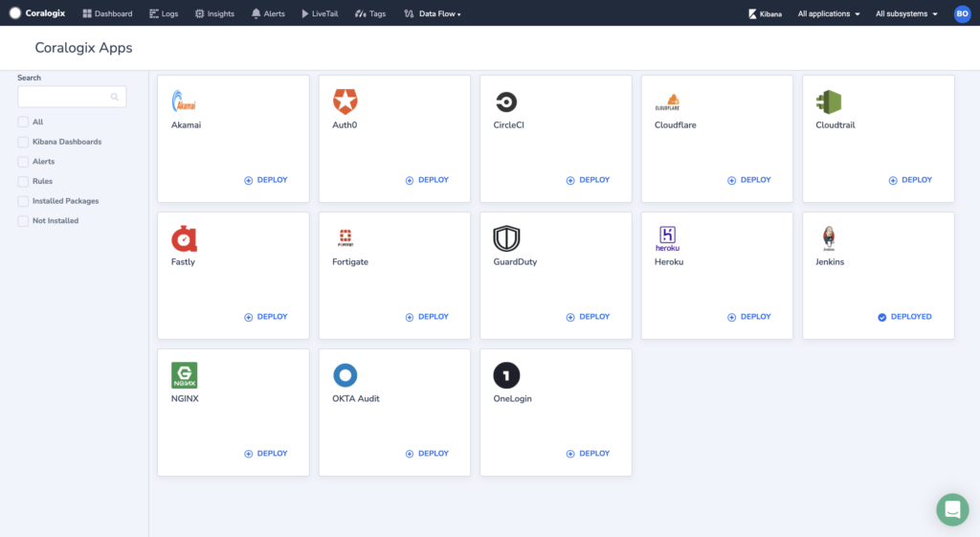The width and height of the screenshot is (980, 537).
Task: Click the OKTA Audit circle logo
Action: click(345, 375)
